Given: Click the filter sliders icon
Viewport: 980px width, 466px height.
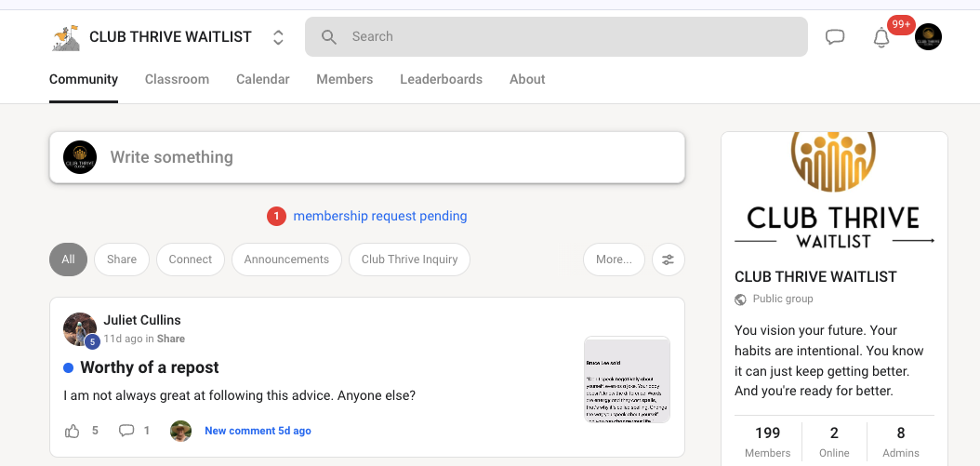Looking at the screenshot, I should tap(668, 260).
